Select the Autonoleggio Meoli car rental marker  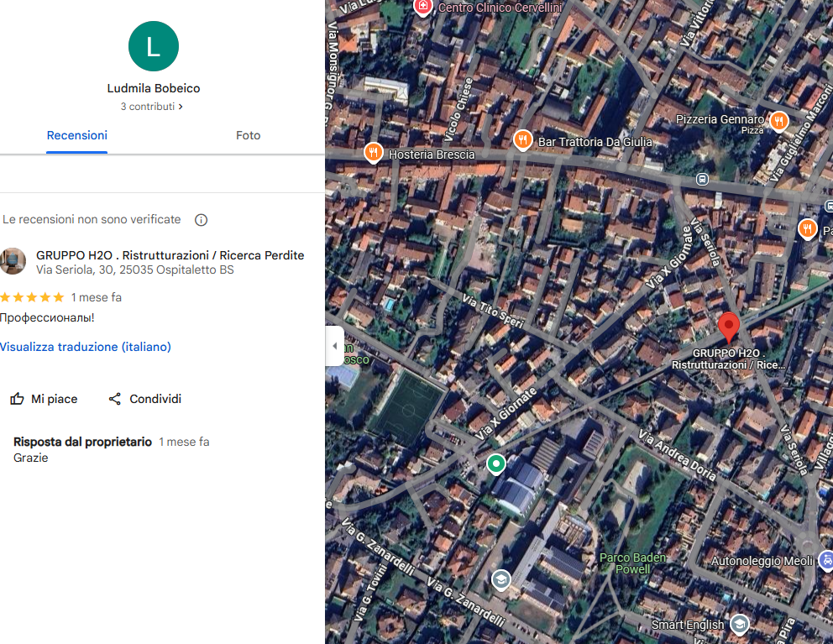point(826,560)
